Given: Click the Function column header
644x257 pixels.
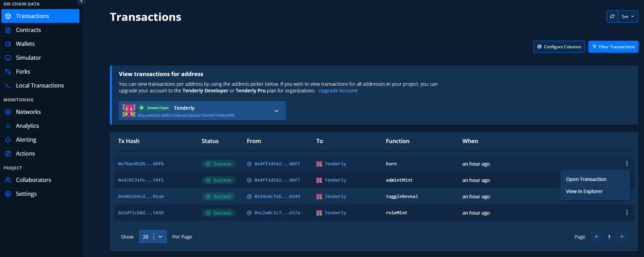Looking at the screenshot, I should tap(397, 141).
